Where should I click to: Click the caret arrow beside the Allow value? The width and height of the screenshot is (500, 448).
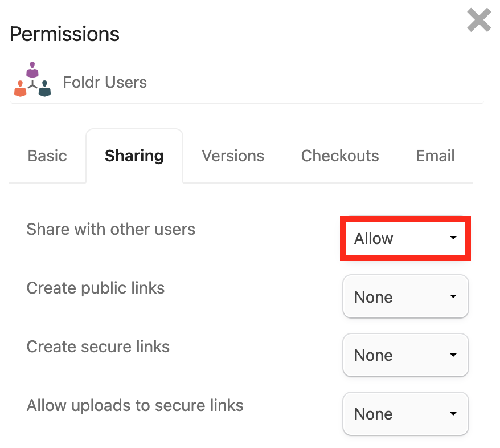[x=453, y=238]
